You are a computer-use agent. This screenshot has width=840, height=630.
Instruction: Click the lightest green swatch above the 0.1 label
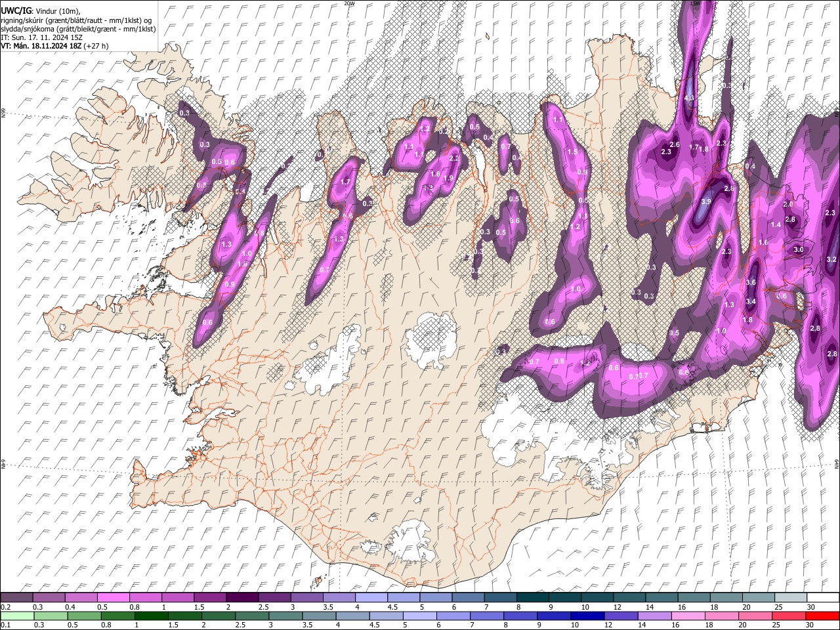point(16,616)
